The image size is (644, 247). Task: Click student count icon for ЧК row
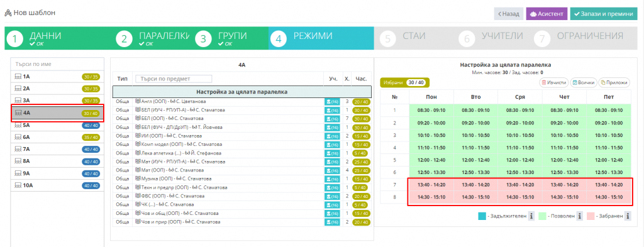[332, 205]
